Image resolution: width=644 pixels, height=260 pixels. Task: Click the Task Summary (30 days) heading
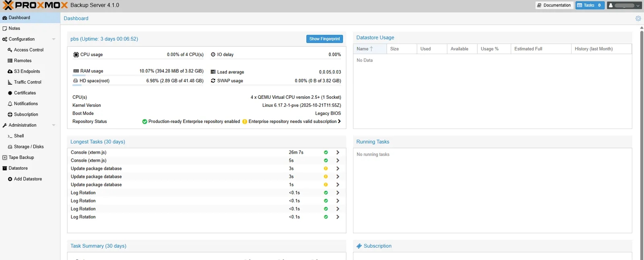98,246
